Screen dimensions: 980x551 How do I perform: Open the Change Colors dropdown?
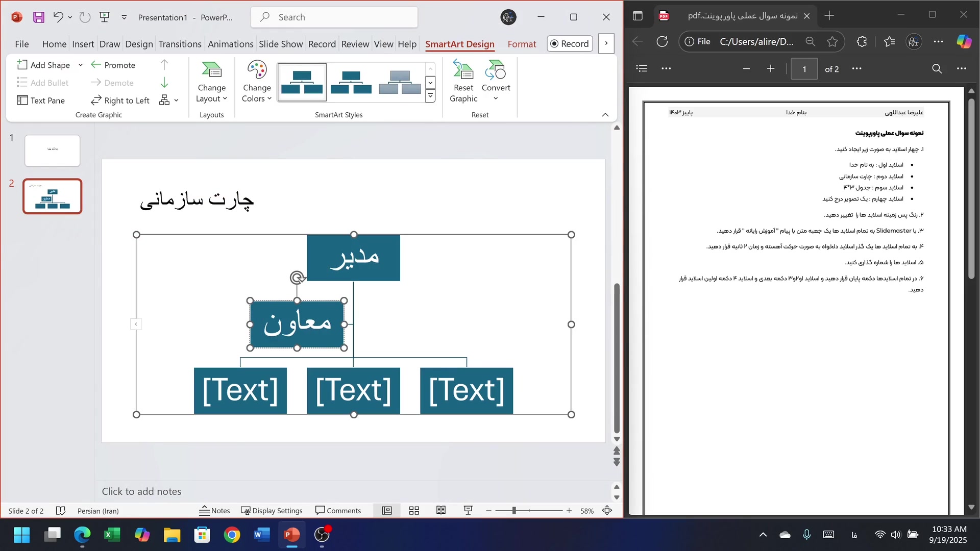point(257,82)
